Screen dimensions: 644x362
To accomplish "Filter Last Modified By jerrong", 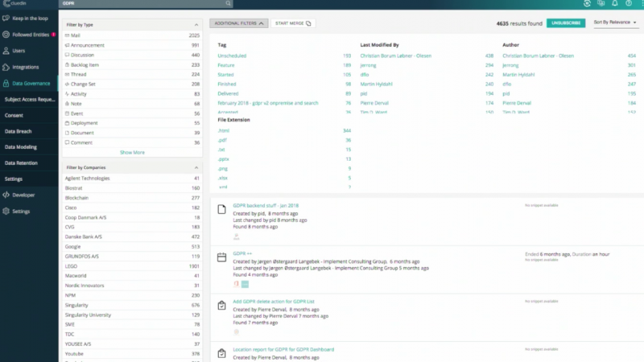I will pos(368,65).
